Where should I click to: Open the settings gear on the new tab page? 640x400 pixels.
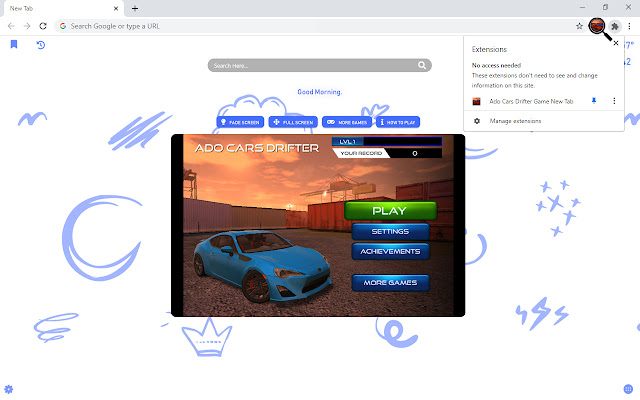point(9,389)
